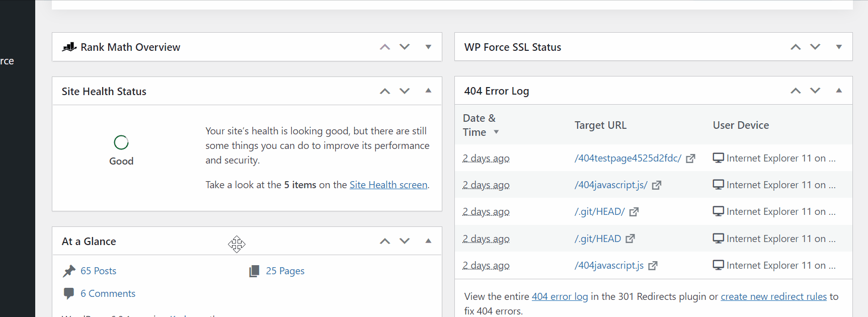868x317 pixels.
Task: Expand the WP Force SSL Status panel
Action: pyautogui.click(x=839, y=47)
